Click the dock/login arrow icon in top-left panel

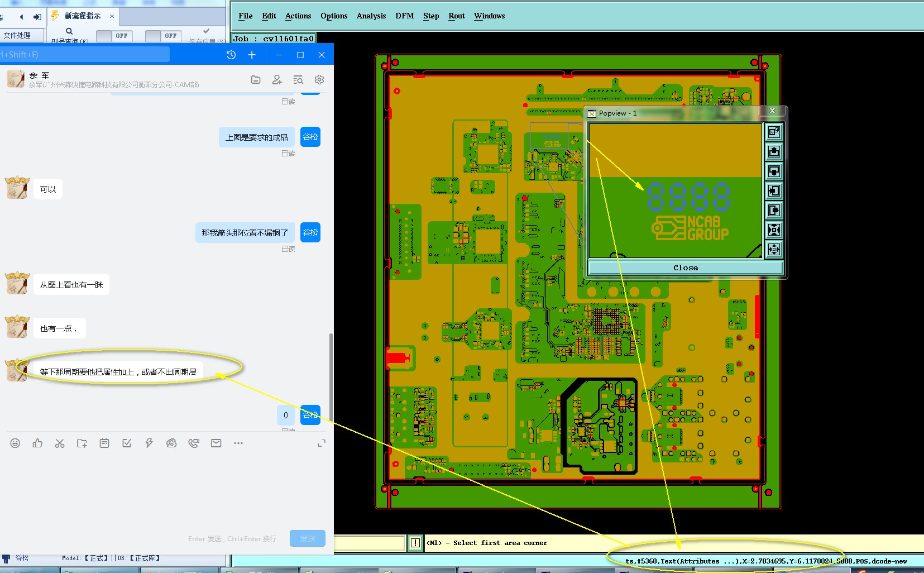point(37,17)
